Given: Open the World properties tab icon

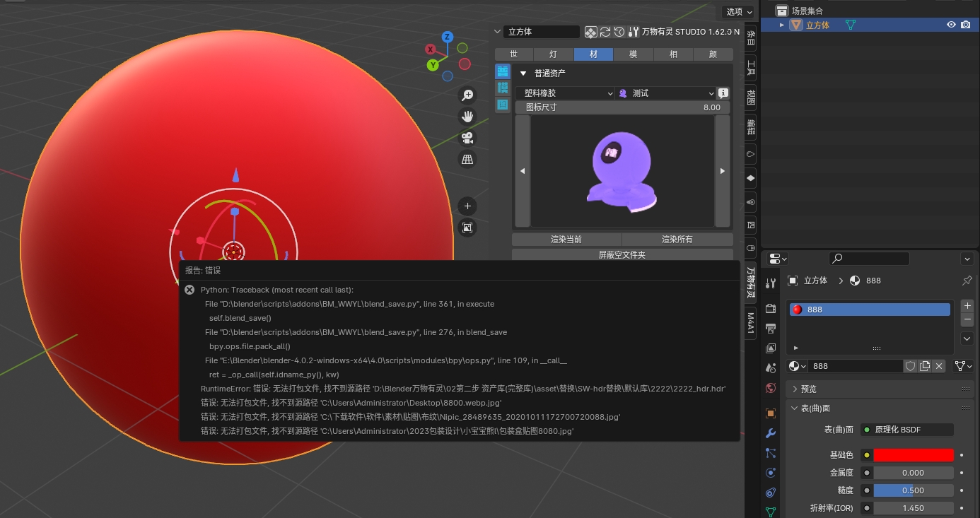Looking at the screenshot, I should [771, 388].
